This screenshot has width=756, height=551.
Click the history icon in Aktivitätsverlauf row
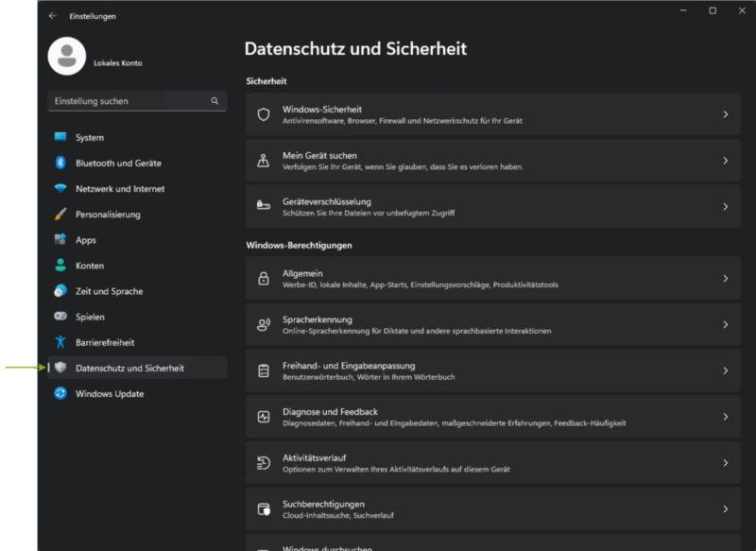tap(264, 463)
